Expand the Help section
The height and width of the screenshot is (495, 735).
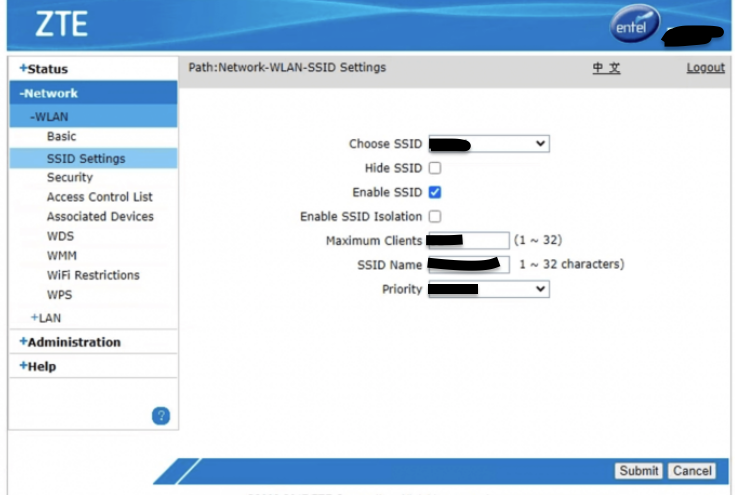pos(38,367)
